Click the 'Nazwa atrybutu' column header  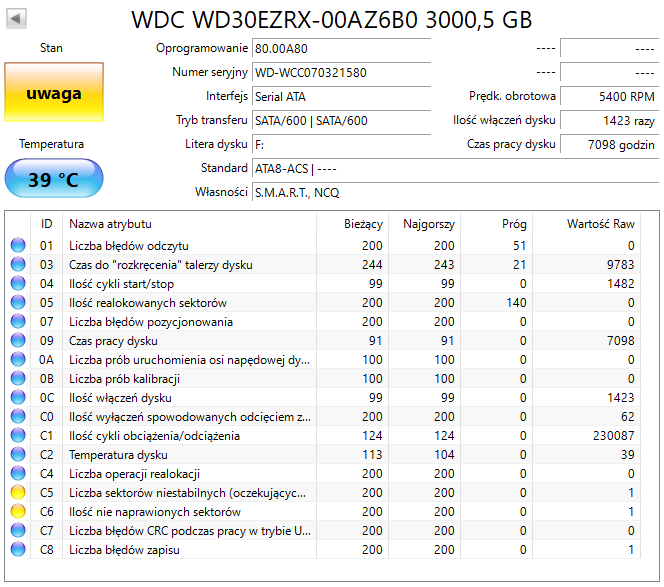[x=189, y=224]
